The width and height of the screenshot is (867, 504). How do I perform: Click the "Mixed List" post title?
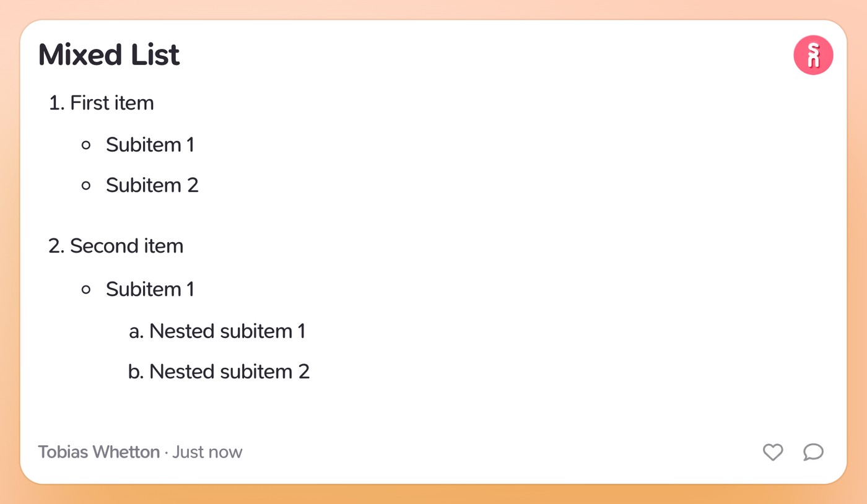[x=109, y=54]
